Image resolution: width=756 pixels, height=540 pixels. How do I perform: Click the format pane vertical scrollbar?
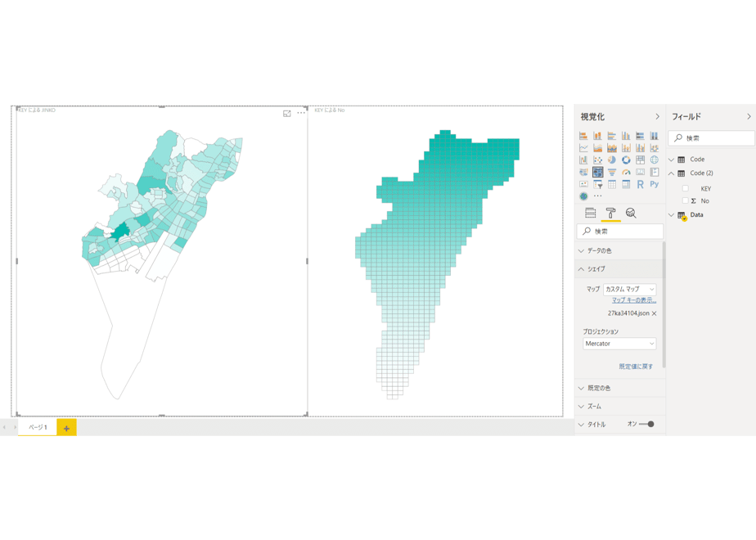(664, 304)
